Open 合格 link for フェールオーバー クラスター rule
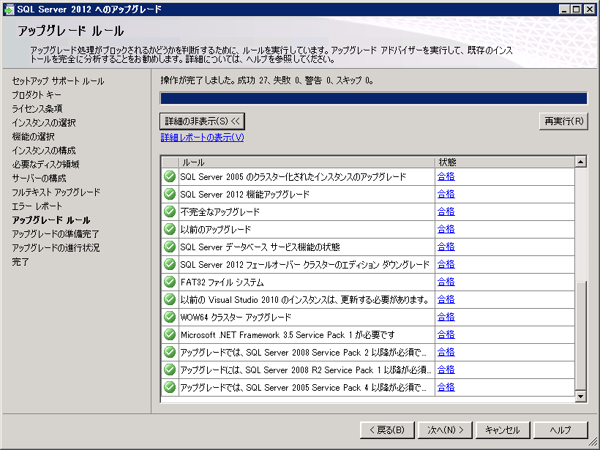Screen dimensions: 600x450 coord(446,264)
